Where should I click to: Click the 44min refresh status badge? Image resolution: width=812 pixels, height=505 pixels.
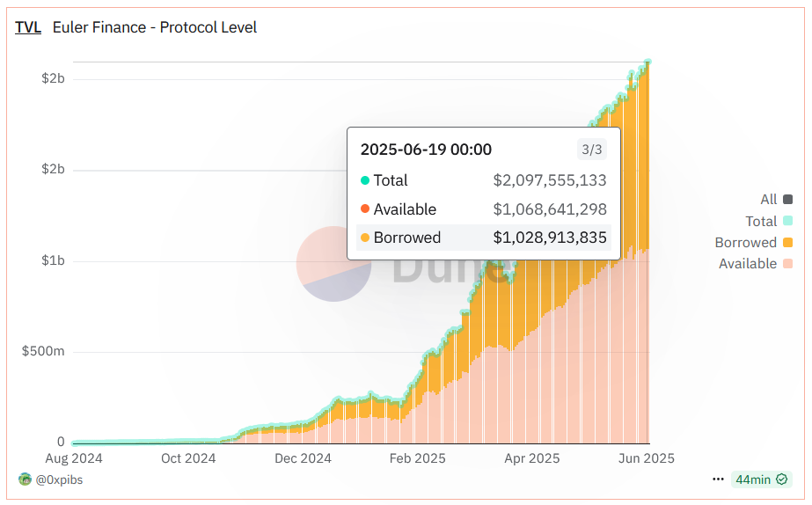click(x=761, y=479)
